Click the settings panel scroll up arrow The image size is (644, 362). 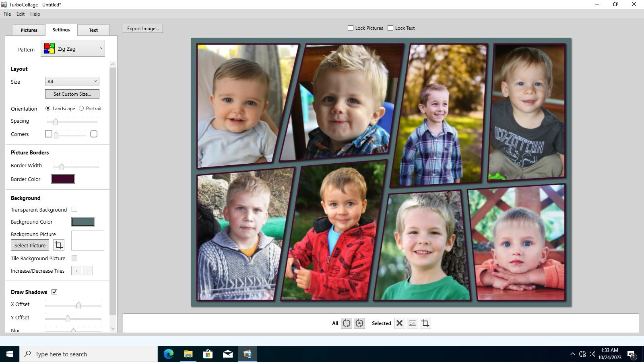(x=113, y=64)
